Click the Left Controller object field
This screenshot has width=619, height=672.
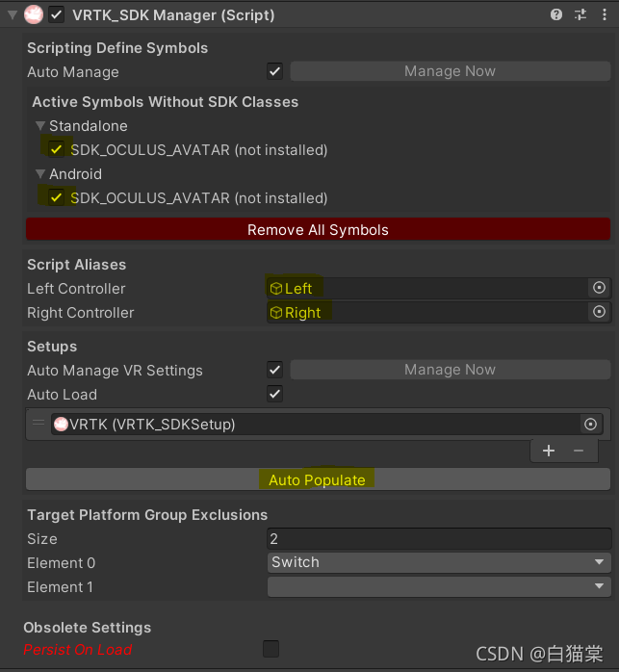tap(439, 288)
